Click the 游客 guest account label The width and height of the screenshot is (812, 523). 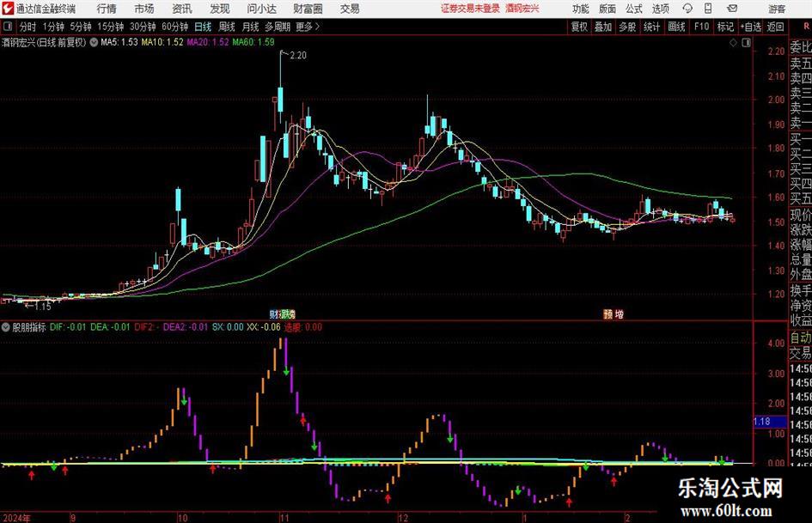[776, 9]
